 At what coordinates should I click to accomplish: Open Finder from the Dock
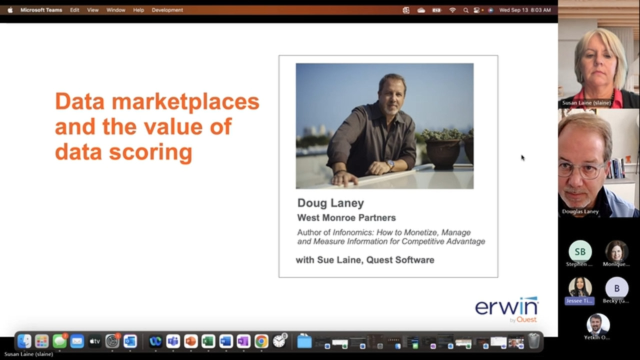24,341
